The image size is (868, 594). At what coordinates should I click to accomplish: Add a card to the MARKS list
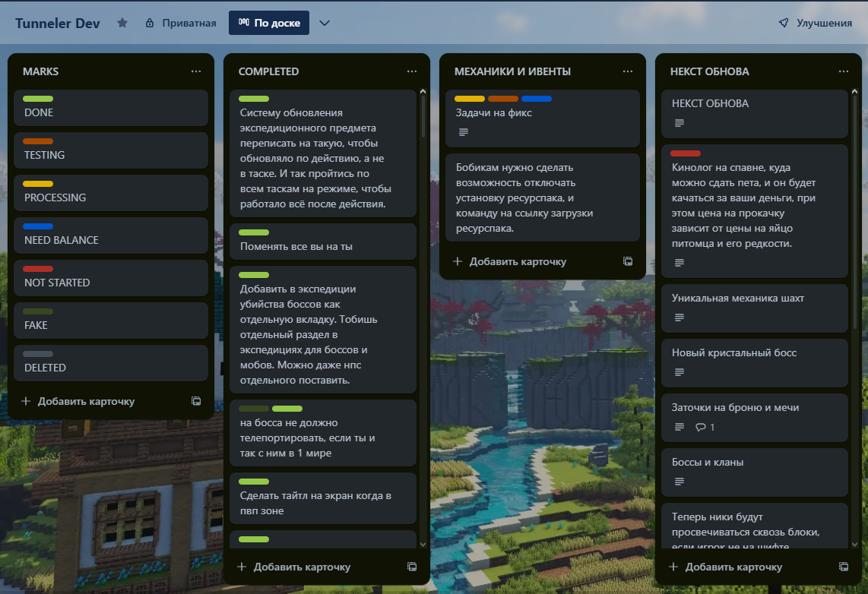pyautogui.click(x=78, y=401)
